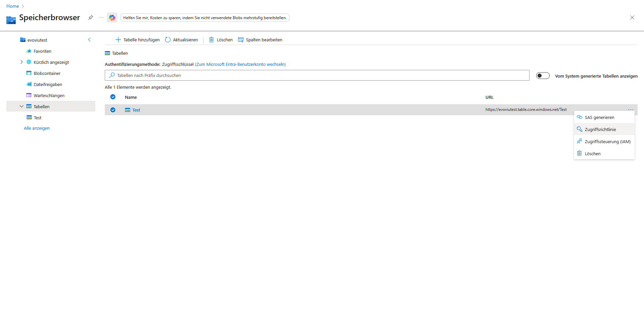Open Spalten bearbeiten column editor

coord(260,40)
